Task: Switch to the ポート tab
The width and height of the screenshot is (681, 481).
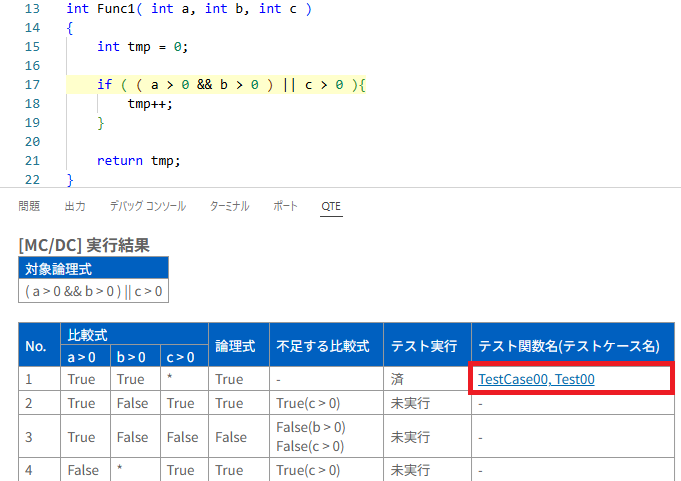Action: tap(285, 206)
